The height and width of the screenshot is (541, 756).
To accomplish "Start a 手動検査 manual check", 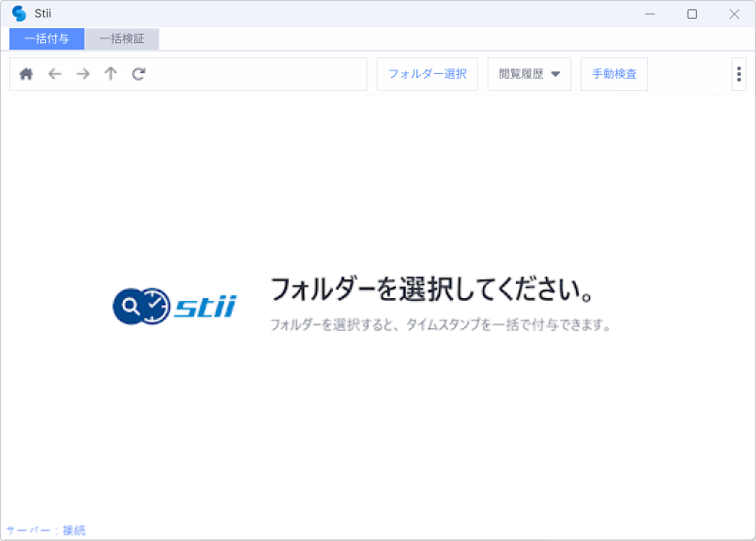I will pyautogui.click(x=613, y=74).
